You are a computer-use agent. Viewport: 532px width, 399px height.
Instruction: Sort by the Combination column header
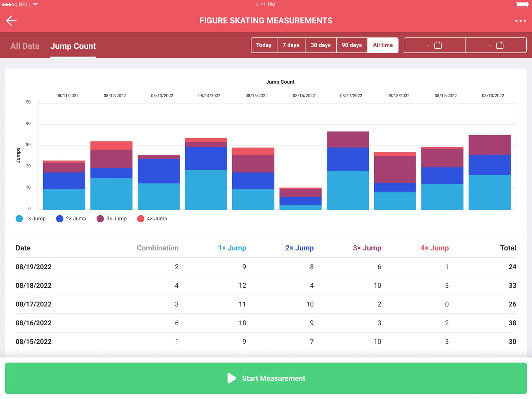158,248
